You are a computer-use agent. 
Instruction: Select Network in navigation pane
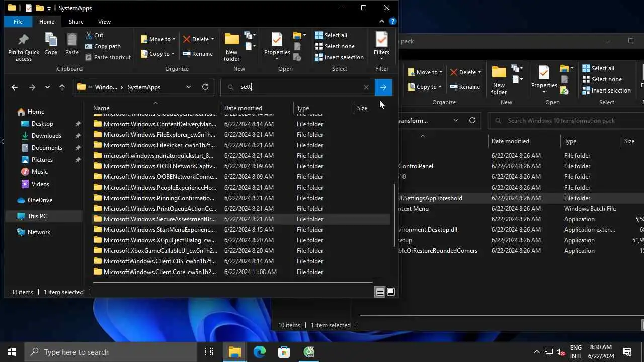(x=39, y=232)
